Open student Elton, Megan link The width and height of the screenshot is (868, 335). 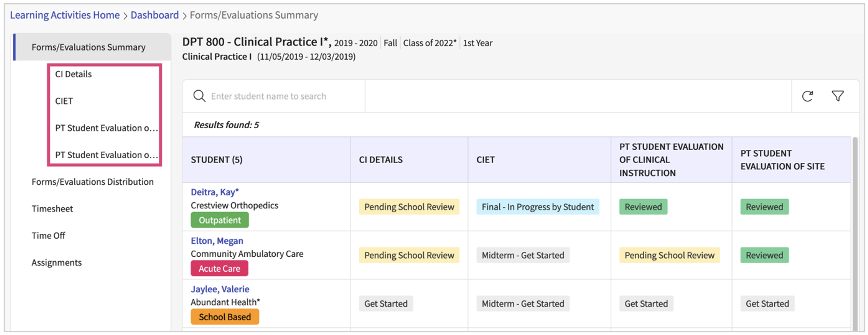(x=217, y=241)
